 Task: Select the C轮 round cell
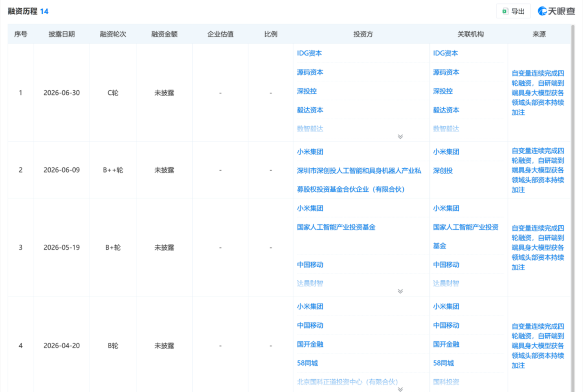pyautogui.click(x=113, y=93)
